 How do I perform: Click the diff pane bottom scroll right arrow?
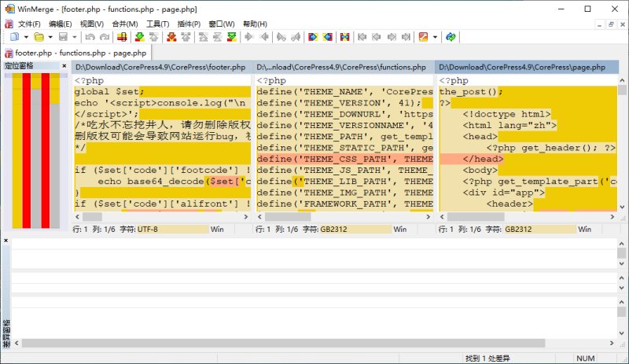pyautogui.click(x=612, y=343)
